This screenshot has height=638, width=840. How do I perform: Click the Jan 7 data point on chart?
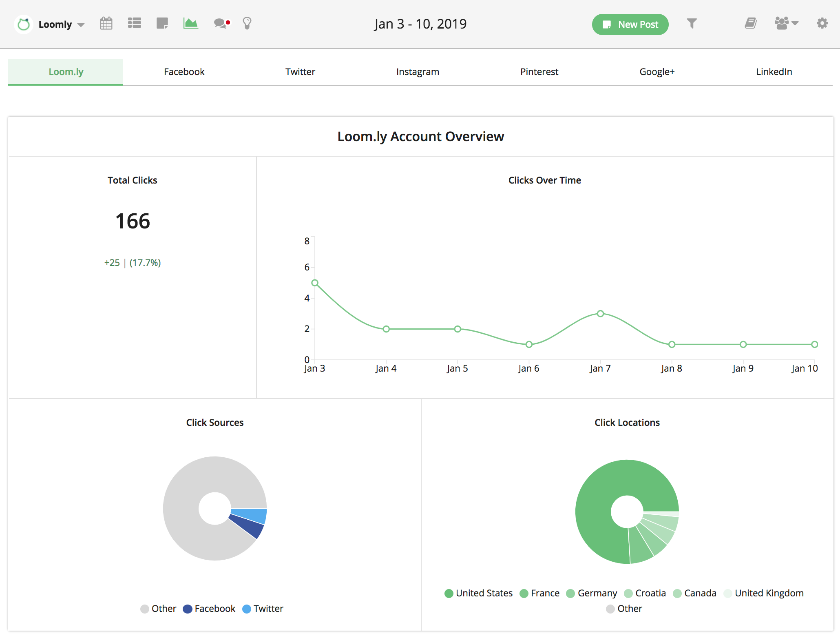tap(600, 314)
